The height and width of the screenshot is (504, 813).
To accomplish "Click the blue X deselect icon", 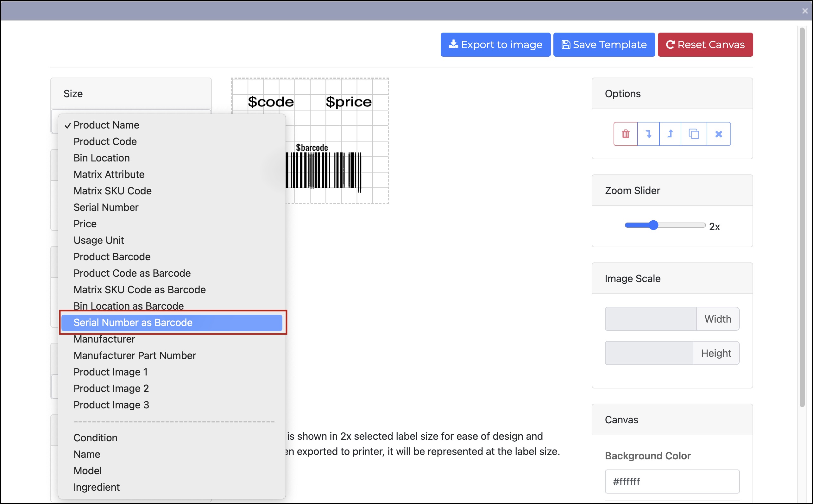I will tap(718, 134).
